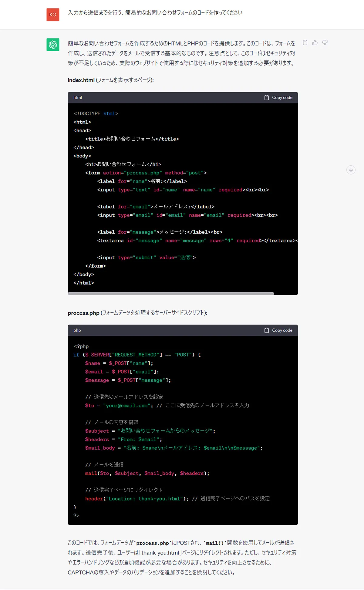Click the clipboard icon in the html block header
The width and height of the screenshot is (364, 590).
267,98
